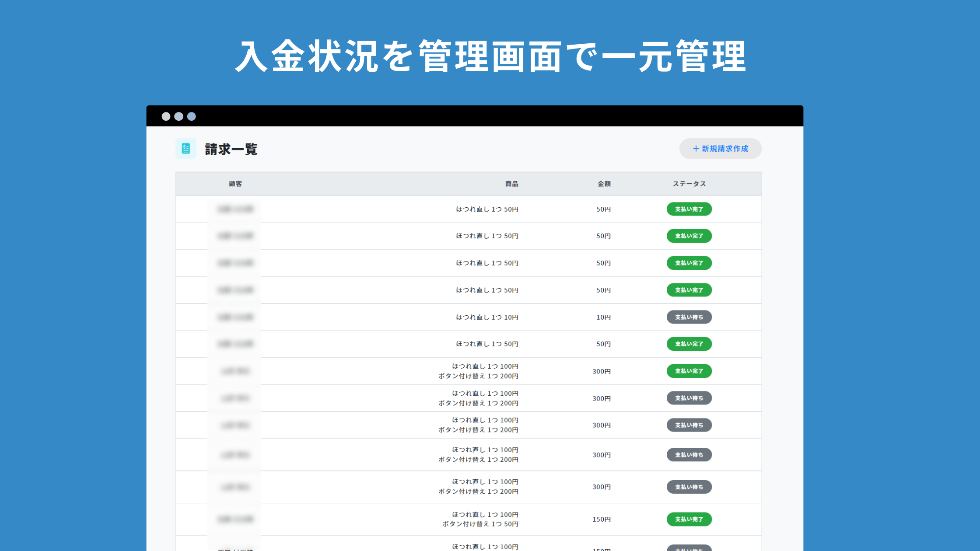Click the 顧客 column header

(235, 184)
